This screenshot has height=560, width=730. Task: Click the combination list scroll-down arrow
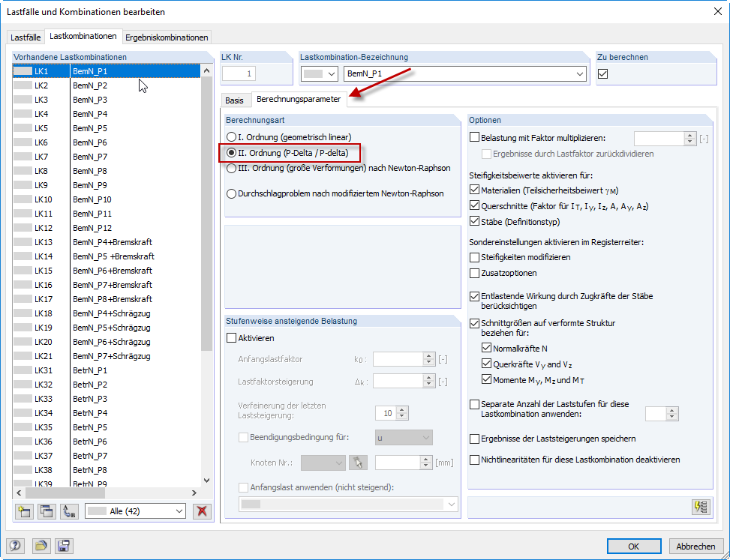pos(207,481)
